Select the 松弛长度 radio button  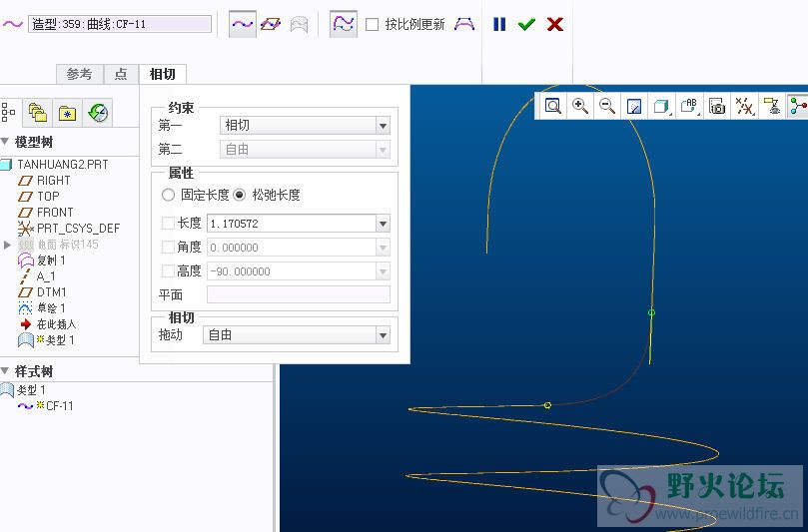pos(239,195)
